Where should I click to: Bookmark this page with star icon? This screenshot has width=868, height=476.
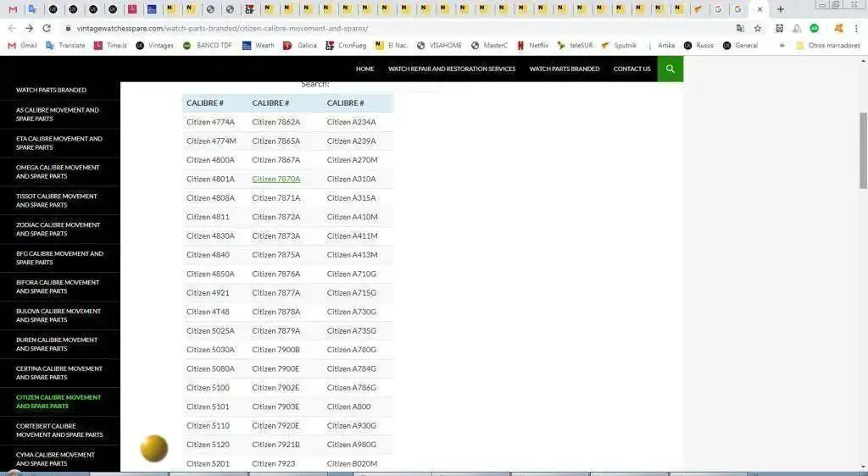758,28
